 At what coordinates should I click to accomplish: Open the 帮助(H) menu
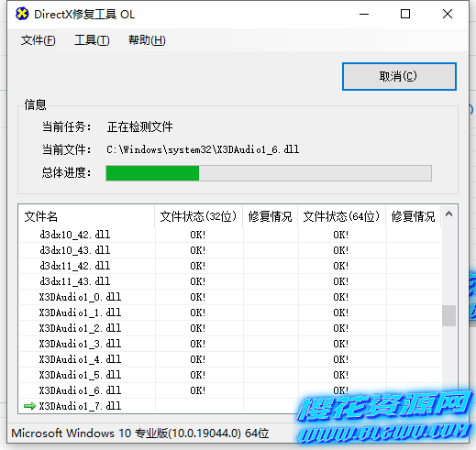(x=147, y=40)
